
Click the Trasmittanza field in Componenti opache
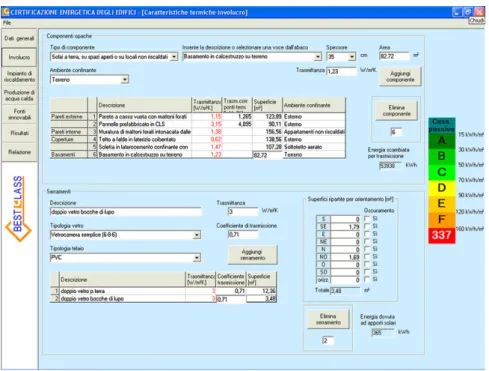[x=341, y=71]
